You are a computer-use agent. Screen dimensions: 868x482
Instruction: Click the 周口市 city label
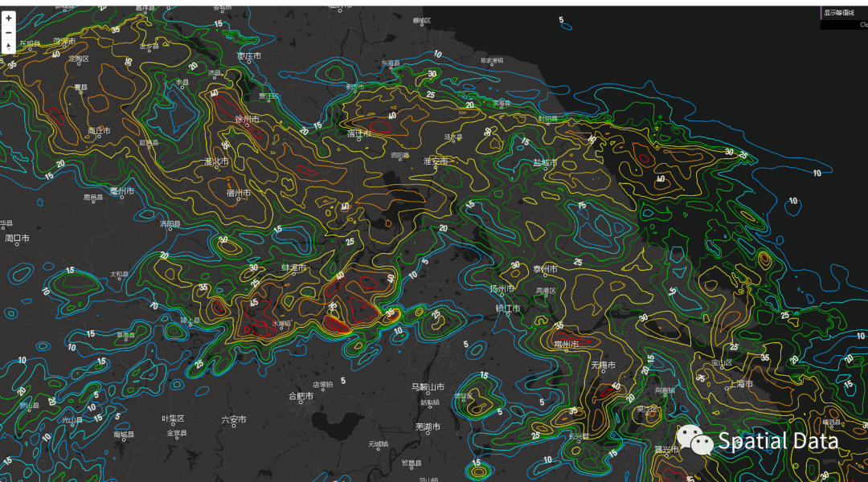pos(17,239)
